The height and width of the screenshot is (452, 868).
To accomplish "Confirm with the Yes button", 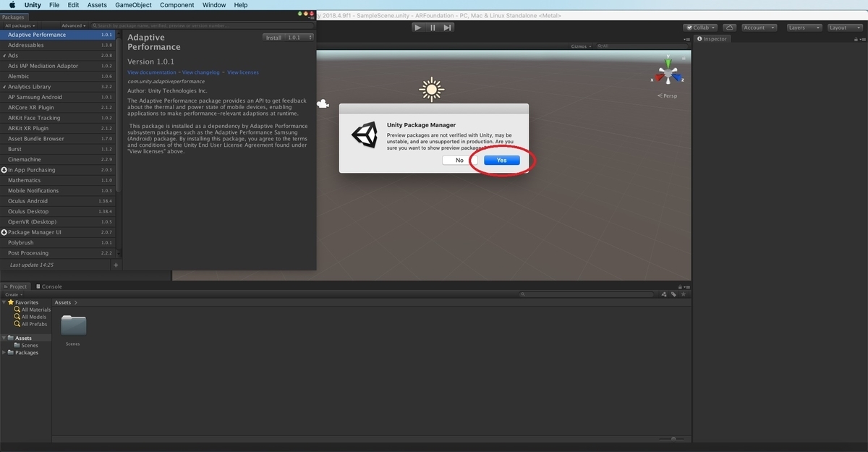I will pos(501,160).
